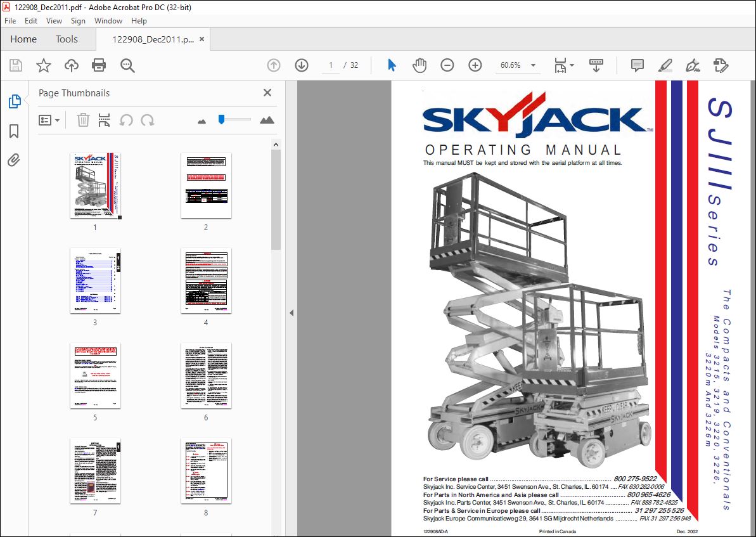Open the fit page options icon

coord(560,65)
